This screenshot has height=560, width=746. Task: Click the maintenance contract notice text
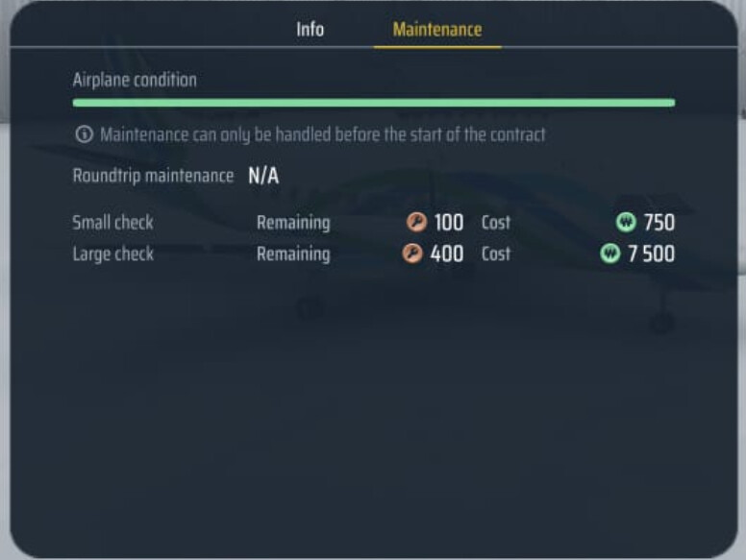(322, 134)
